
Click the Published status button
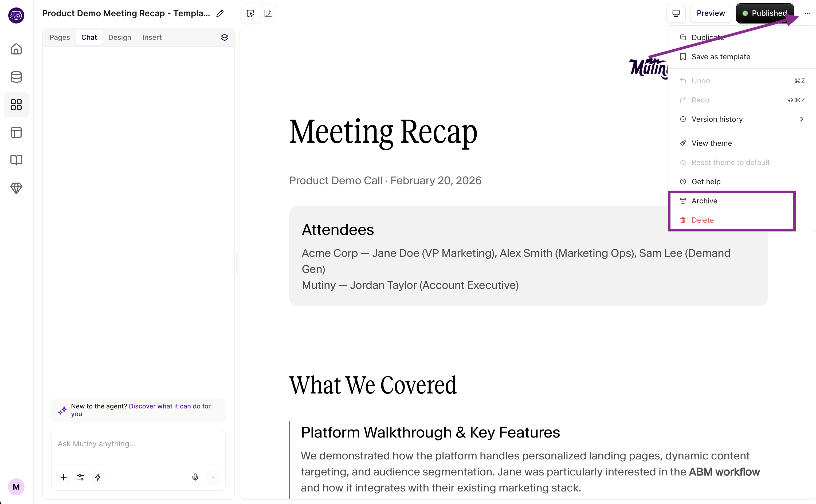[765, 13]
